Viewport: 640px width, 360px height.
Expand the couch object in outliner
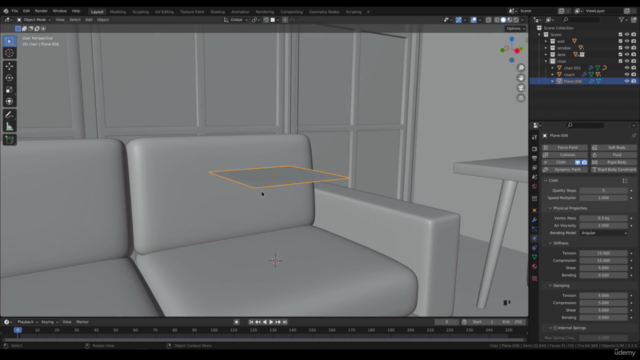553,74
